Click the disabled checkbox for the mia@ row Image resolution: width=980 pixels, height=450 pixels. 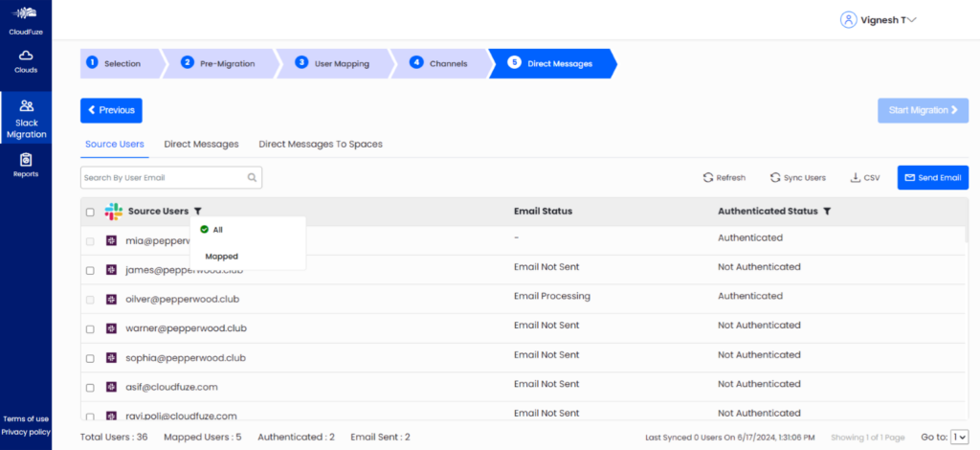coord(90,241)
